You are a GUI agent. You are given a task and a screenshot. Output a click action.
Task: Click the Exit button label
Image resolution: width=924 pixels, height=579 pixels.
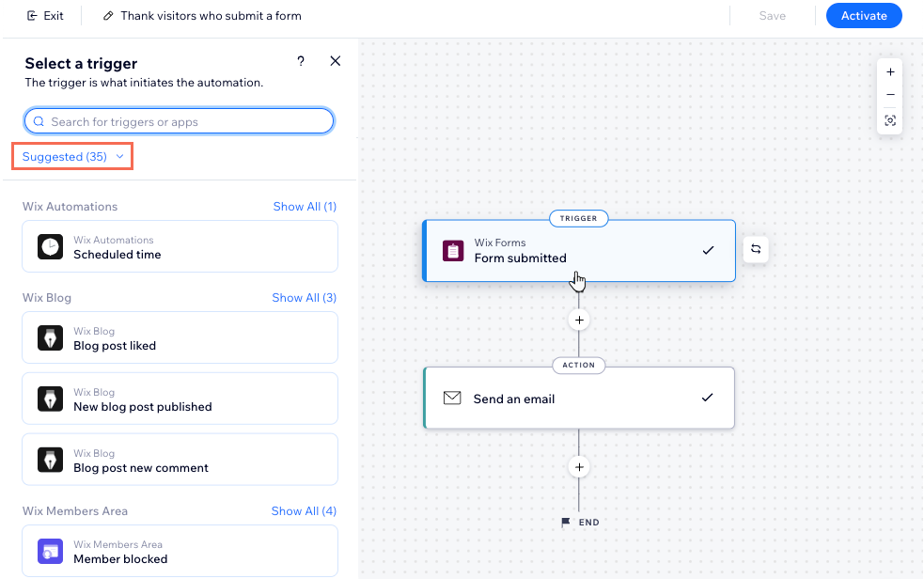coord(54,16)
